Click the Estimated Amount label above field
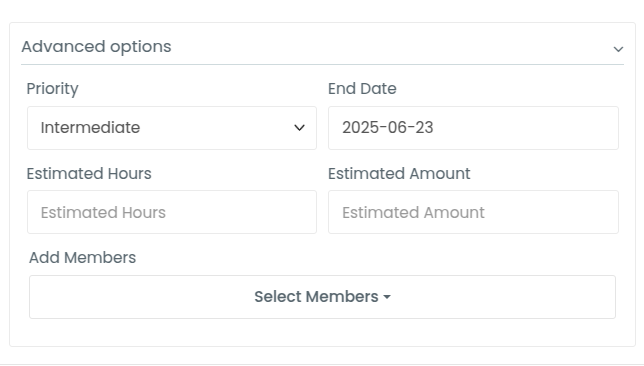Viewport: 644px width, 366px height. pyautogui.click(x=399, y=173)
